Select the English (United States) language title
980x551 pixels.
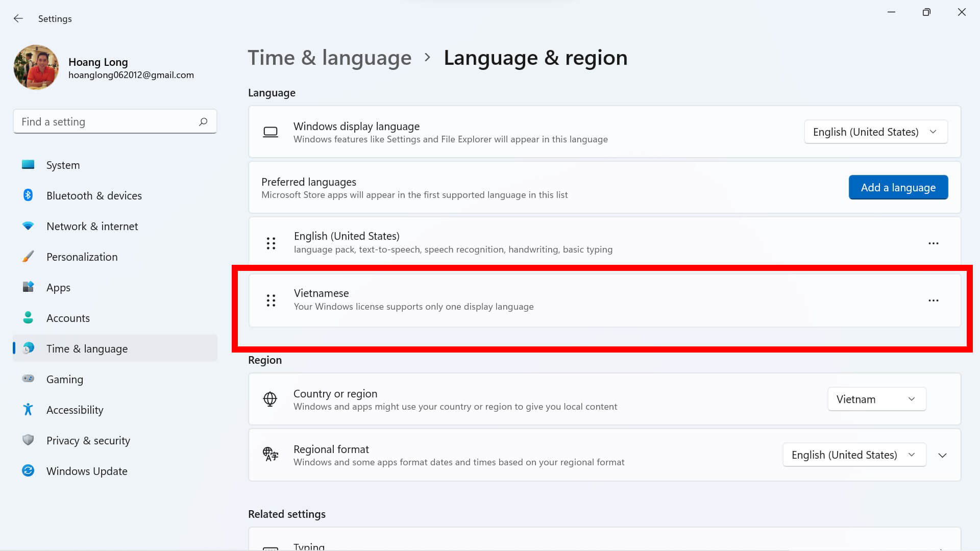[347, 236]
